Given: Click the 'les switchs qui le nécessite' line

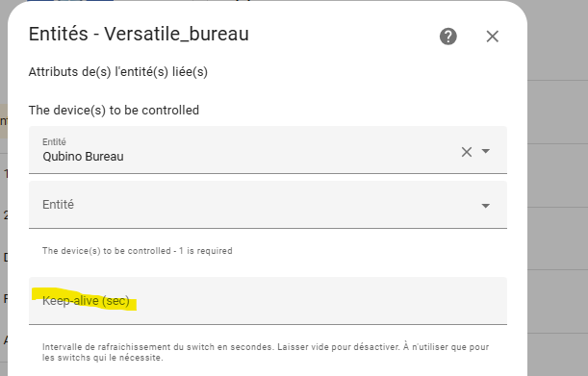Looking at the screenshot, I should 102,358.
